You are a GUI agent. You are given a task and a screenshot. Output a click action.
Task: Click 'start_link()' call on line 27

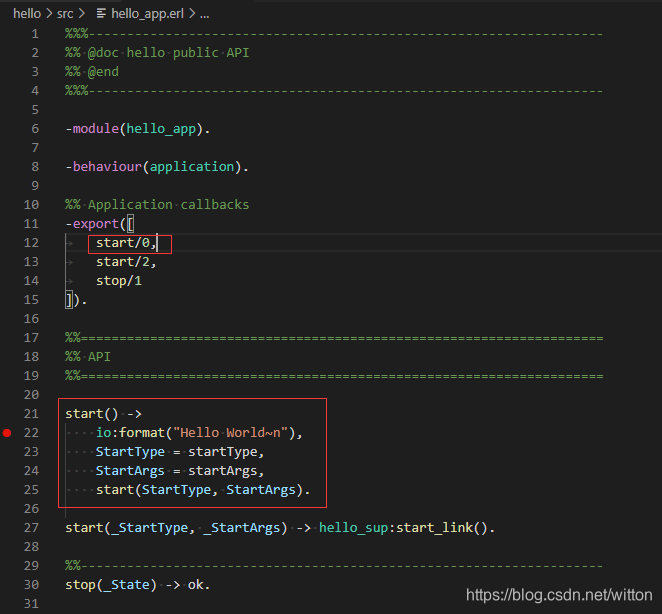tap(442, 528)
